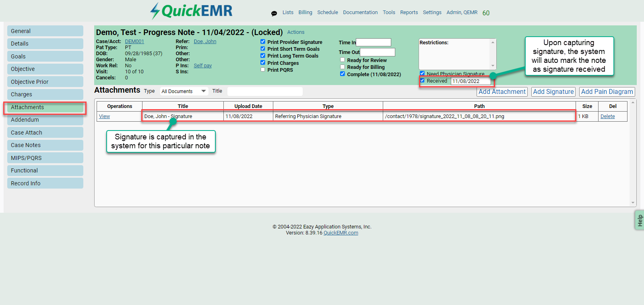Open the MIPS/PQRS section
The height and width of the screenshot is (305, 644).
pos(45,158)
